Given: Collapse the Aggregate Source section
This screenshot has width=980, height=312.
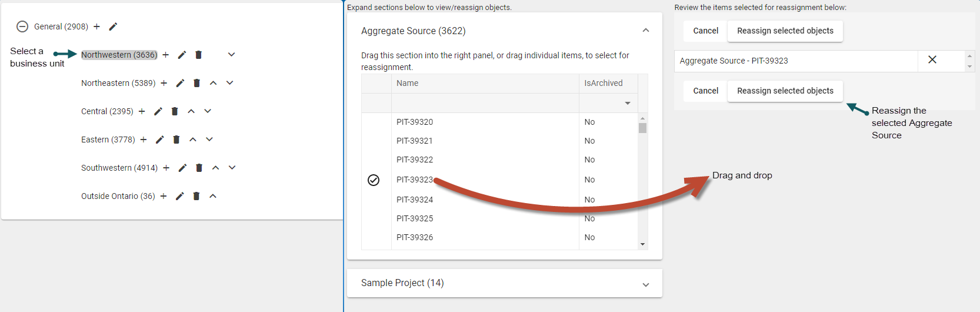Looking at the screenshot, I should [646, 31].
